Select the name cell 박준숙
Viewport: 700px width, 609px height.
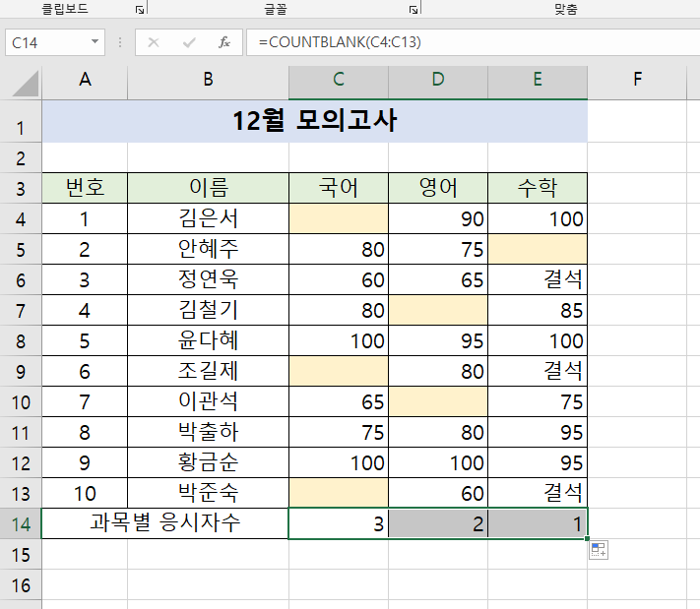point(208,493)
